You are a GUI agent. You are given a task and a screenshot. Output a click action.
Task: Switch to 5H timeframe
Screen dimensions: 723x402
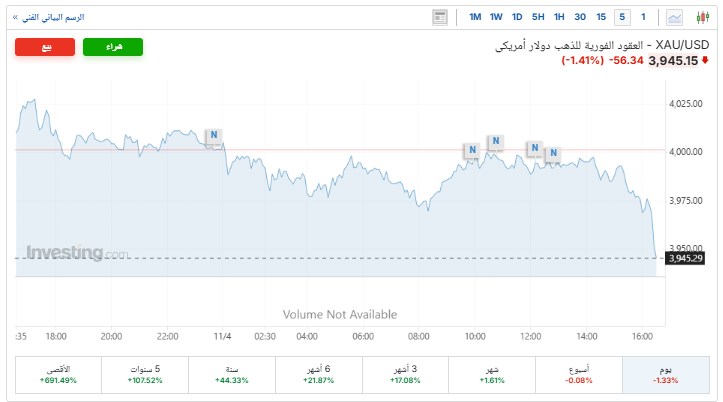538,17
